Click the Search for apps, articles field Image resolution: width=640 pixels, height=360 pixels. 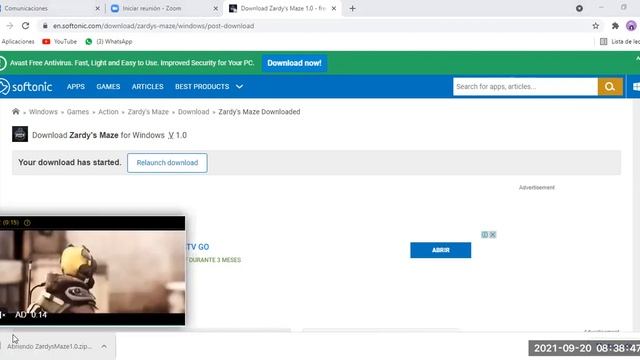(x=525, y=87)
